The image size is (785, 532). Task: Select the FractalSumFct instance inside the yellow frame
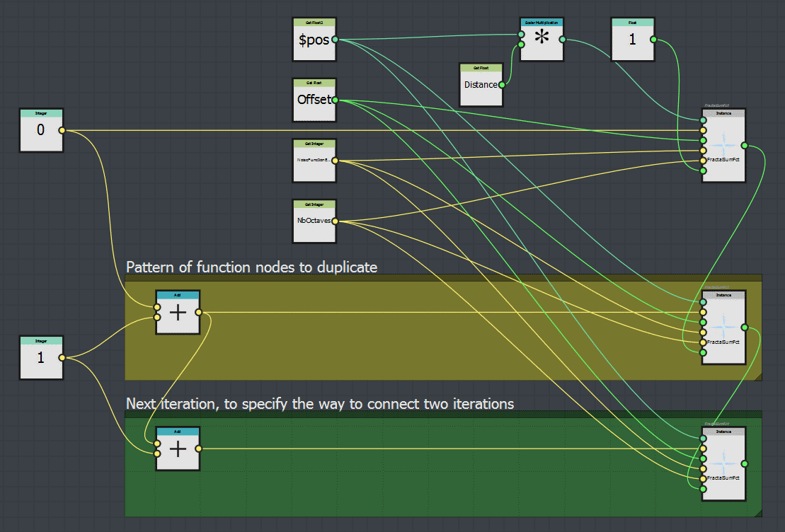click(723, 328)
